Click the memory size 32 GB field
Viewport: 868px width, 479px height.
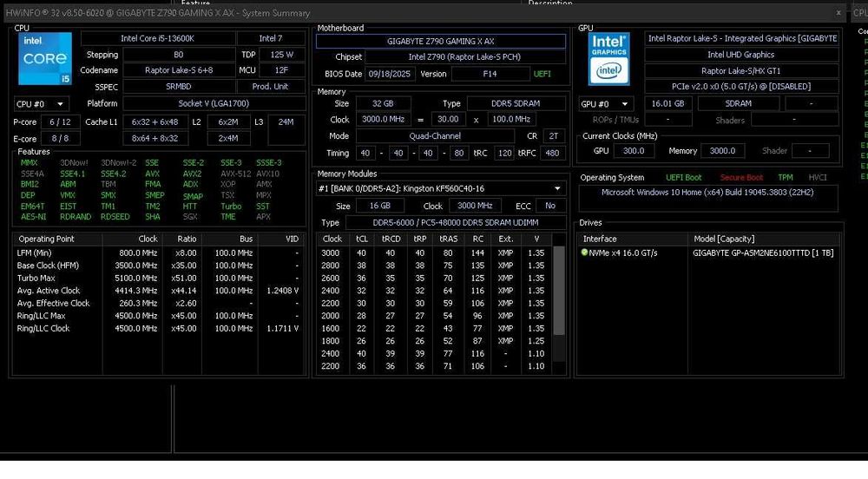pos(383,103)
